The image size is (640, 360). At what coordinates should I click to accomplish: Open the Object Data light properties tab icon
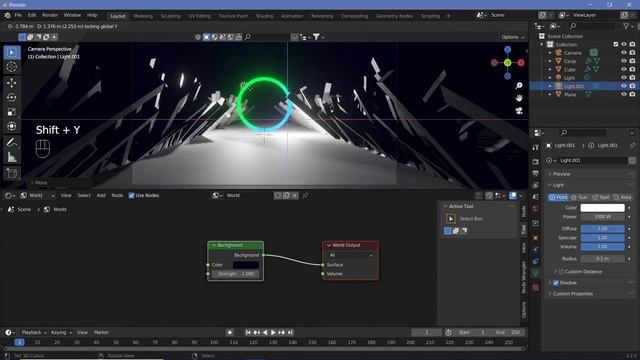click(x=536, y=273)
